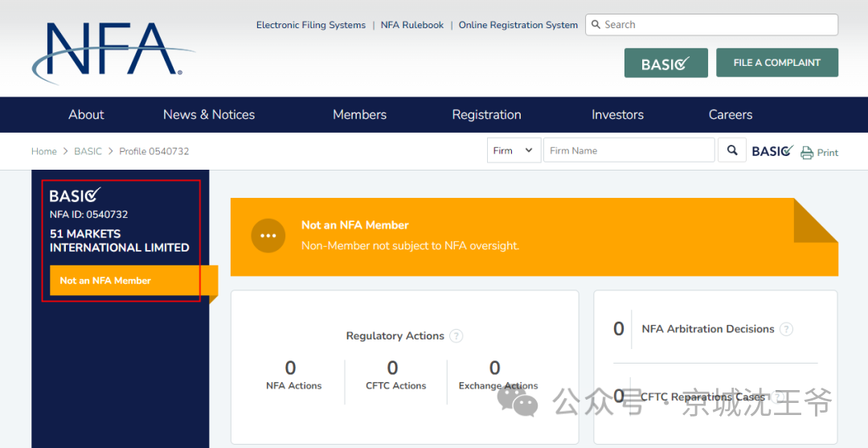Image resolution: width=868 pixels, height=448 pixels.
Task: Click the NFA Arbitration Decisions label
Action: (x=708, y=329)
